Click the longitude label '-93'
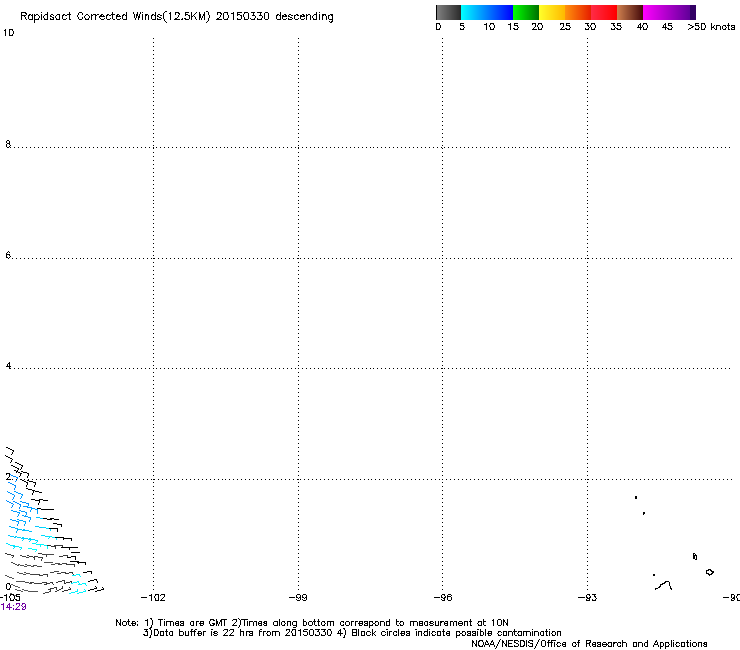Viewport: 740px width, 650px height. pos(588,598)
